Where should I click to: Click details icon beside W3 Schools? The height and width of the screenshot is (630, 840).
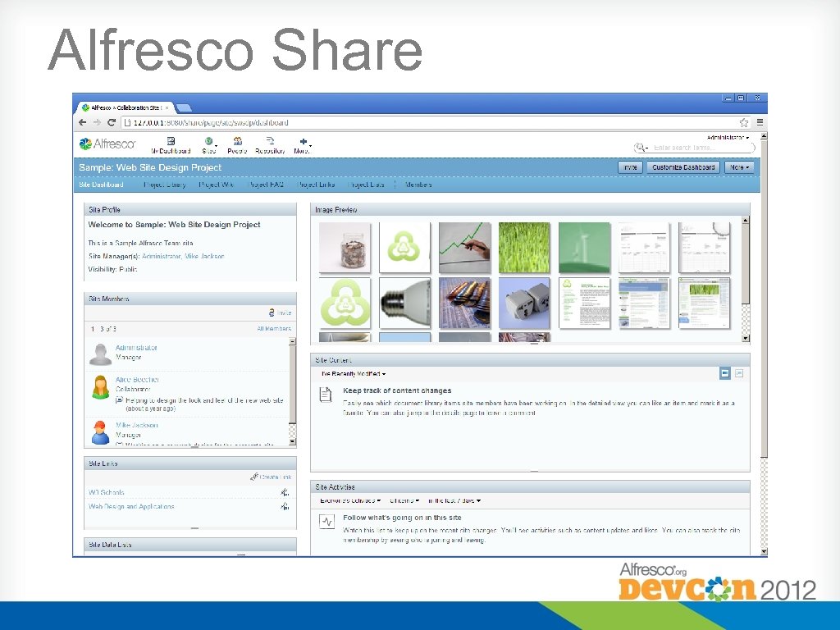click(285, 492)
